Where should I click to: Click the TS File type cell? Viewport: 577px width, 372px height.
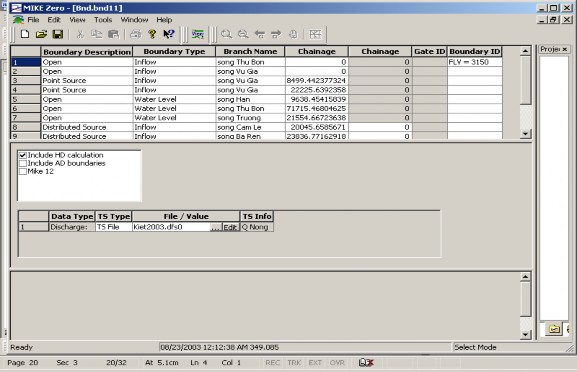pos(113,227)
